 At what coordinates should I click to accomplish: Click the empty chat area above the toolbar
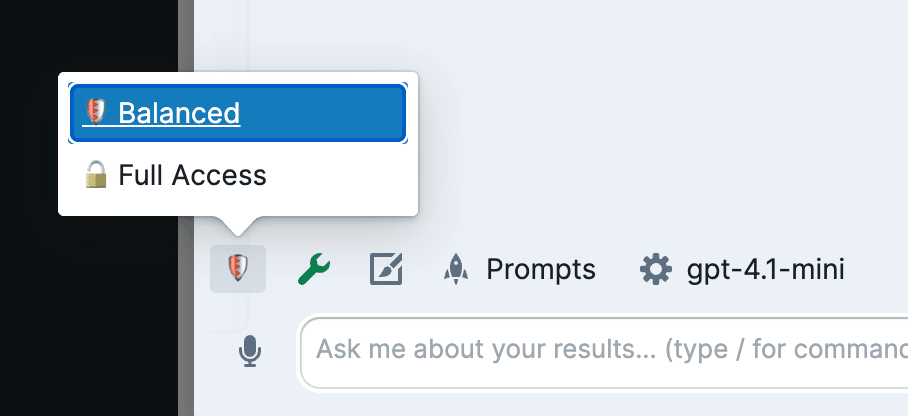pos(650,120)
